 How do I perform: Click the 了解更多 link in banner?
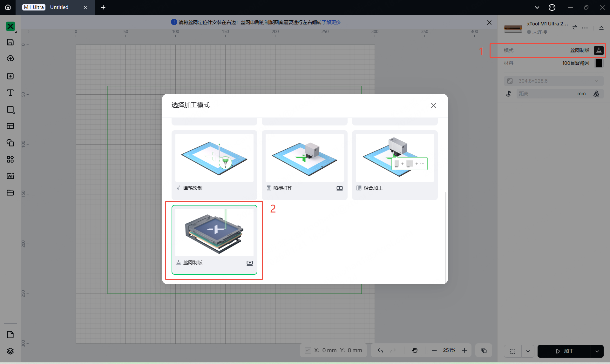(331, 22)
